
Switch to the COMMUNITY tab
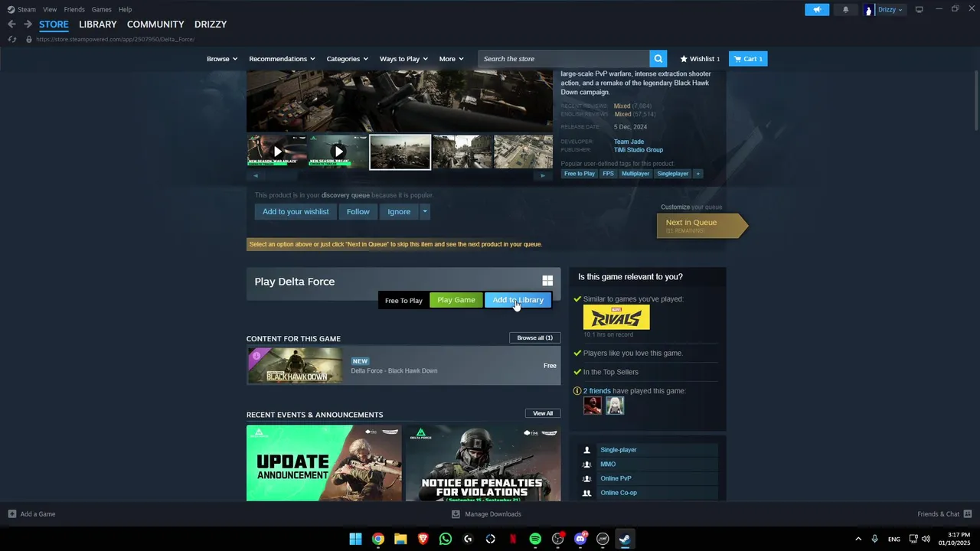(x=155, y=24)
